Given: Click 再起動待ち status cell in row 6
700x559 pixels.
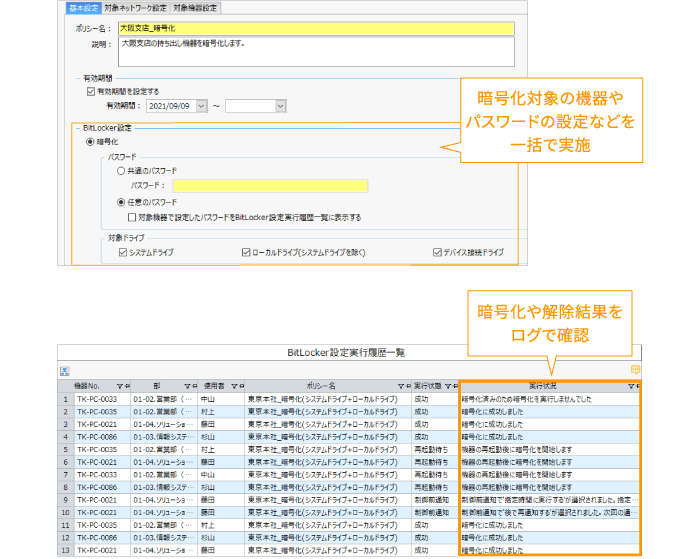Looking at the screenshot, I should pyautogui.click(x=435, y=462).
